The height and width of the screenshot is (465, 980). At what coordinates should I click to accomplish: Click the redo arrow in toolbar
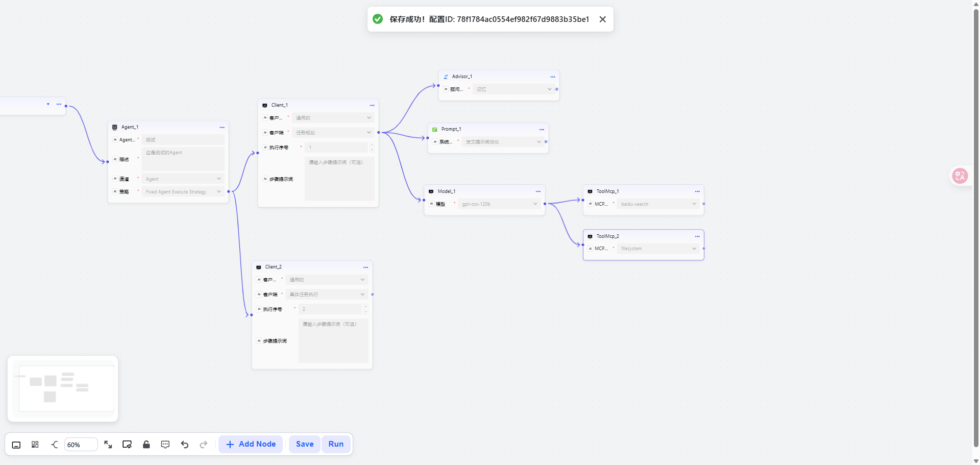204,445
